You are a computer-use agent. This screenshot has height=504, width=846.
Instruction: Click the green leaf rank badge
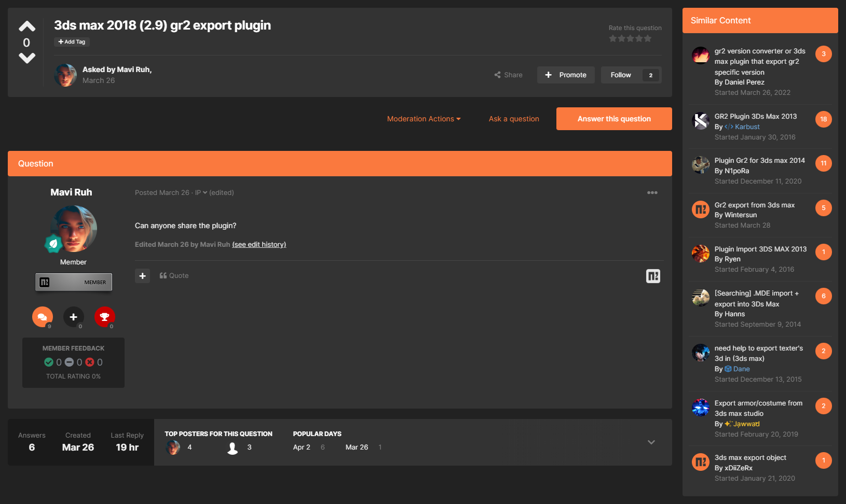53,243
